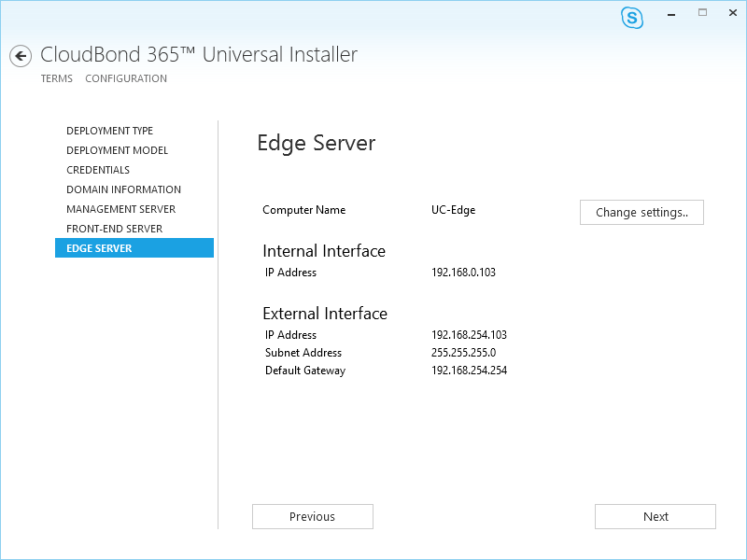The image size is (747, 560).
Task: Go to the FRONT-END SERVER step
Action: tap(114, 228)
